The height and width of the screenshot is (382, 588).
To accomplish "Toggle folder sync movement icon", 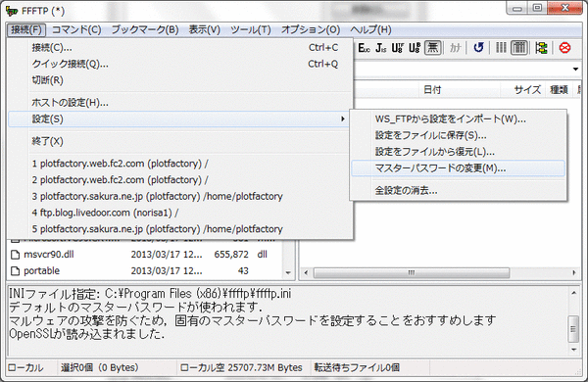I will pyautogui.click(x=541, y=48).
